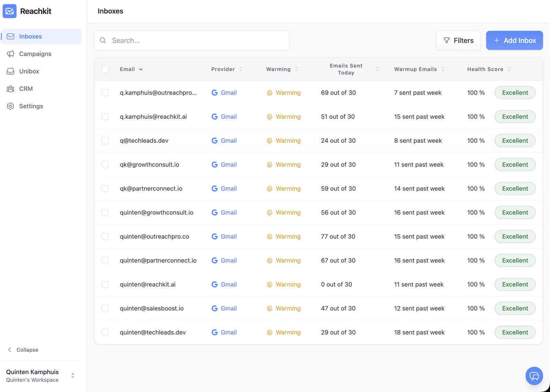This screenshot has height=392, width=550.
Task: Tick the select-all checkbox in table header
Action: (105, 69)
